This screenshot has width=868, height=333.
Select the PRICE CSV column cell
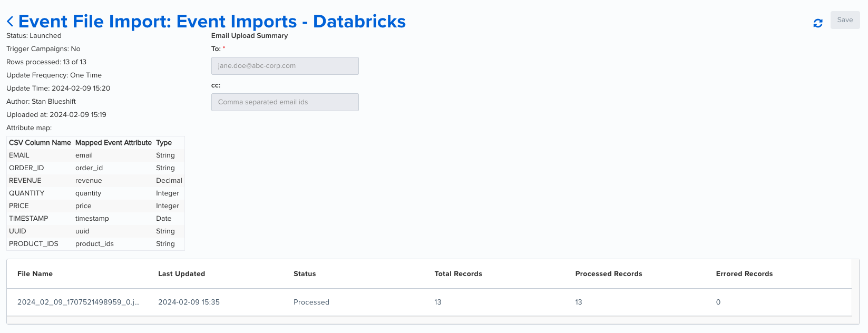point(19,206)
